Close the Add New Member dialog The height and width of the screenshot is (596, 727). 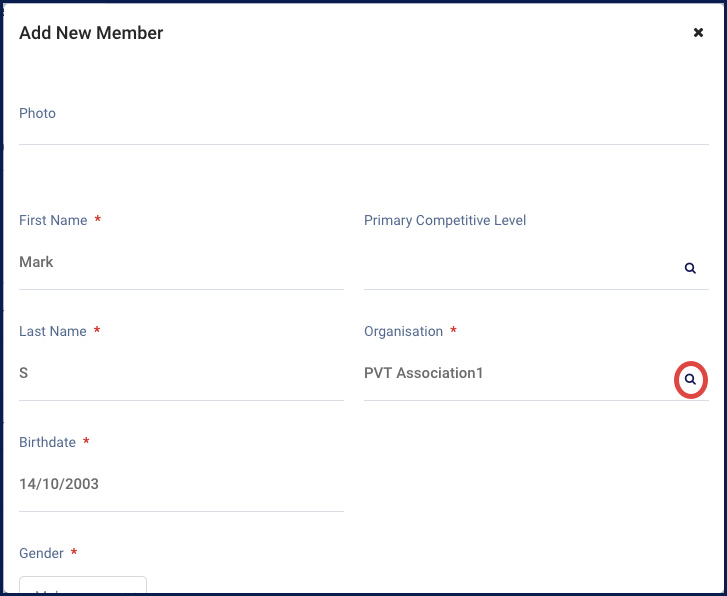(698, 33)
